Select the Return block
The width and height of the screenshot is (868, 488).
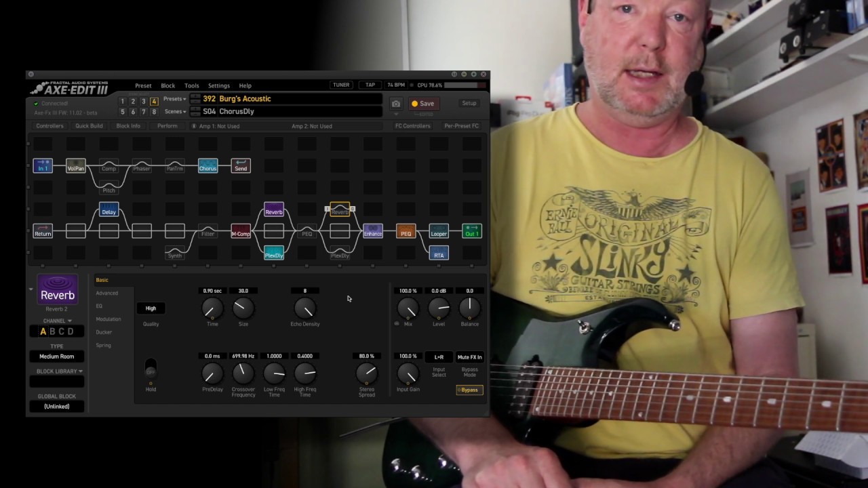point(43,231)
